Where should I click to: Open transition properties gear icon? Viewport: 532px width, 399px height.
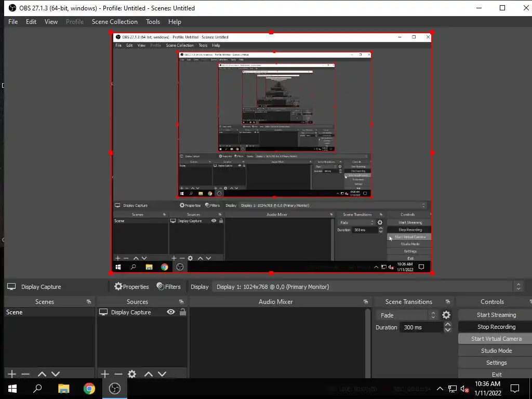pos(446,315)
